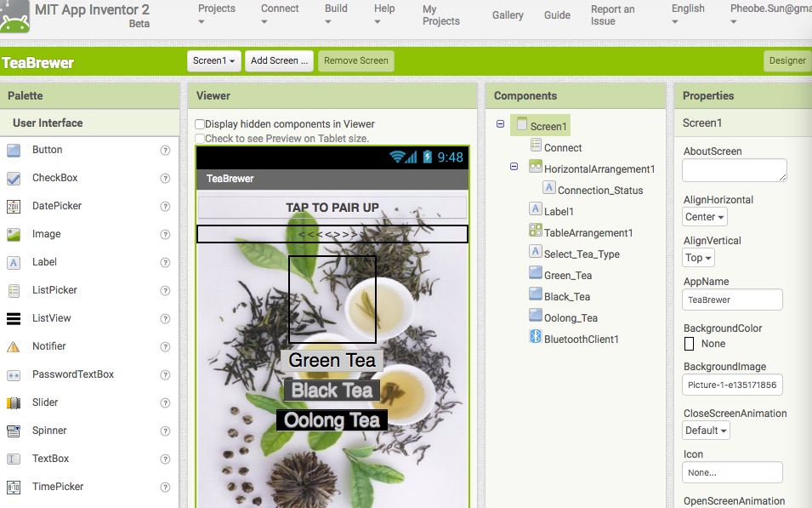The width and height of the screenshot is (812, 508).
Task: Open help icon for Slider component
Action: 165,402
